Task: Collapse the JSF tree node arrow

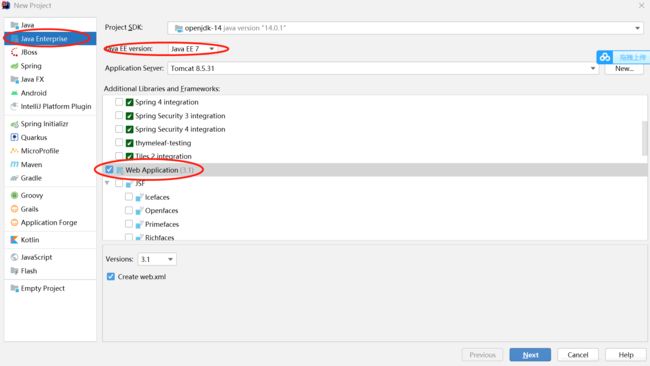Action: 107,183
